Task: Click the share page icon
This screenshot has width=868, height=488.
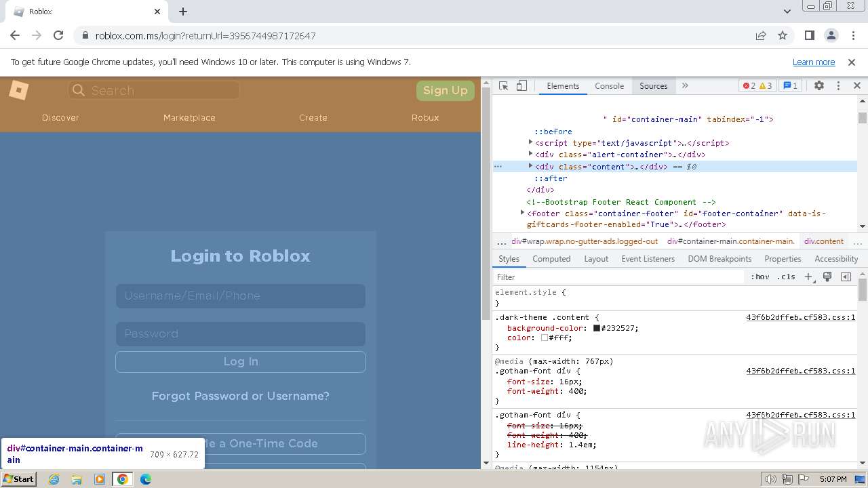Action: (x=761, y=35)
